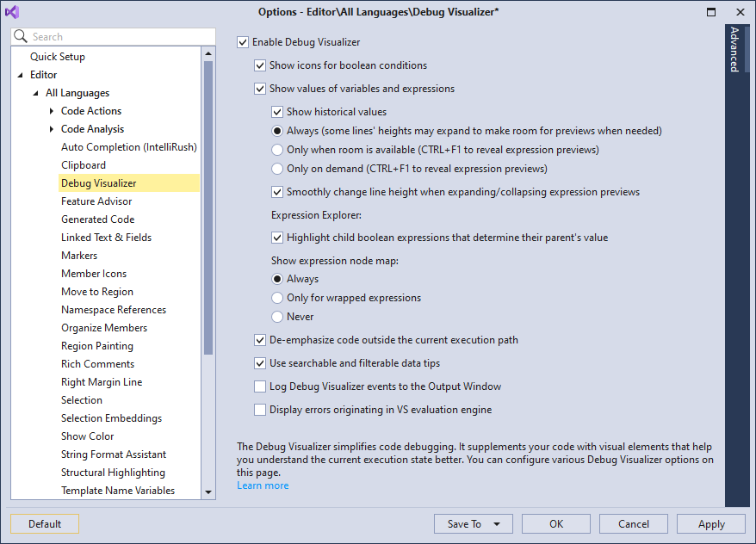756x544 pixels.
Task: Select Rich Comments page
Action: pyautogui.click(x=97, y=364)
